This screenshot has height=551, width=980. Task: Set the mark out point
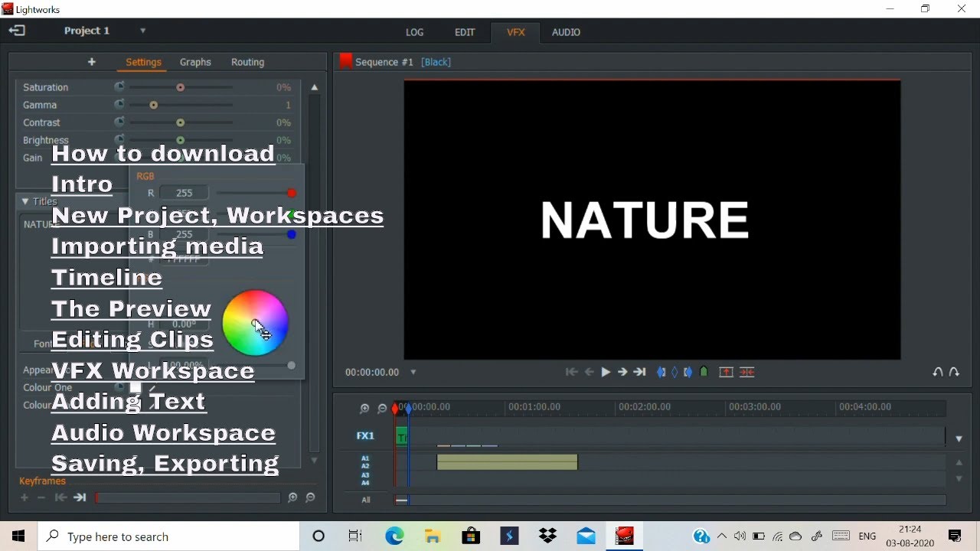pyautogui.click(x=688, y=373)
